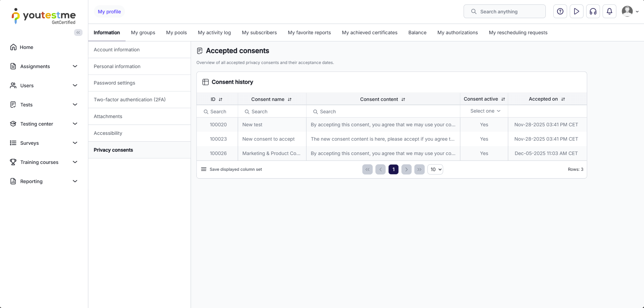Sort the table by ID column
Viewport: 644px width, 308px height.
(220, 99)
